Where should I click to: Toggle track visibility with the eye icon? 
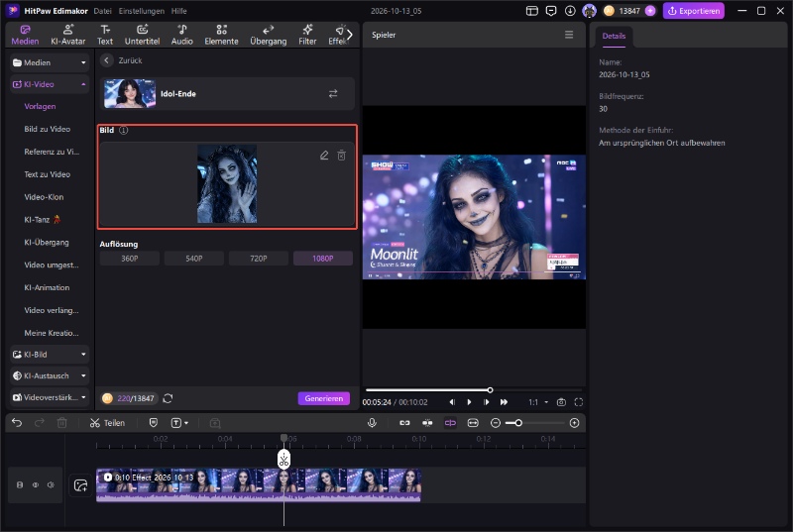coord(36,485)
